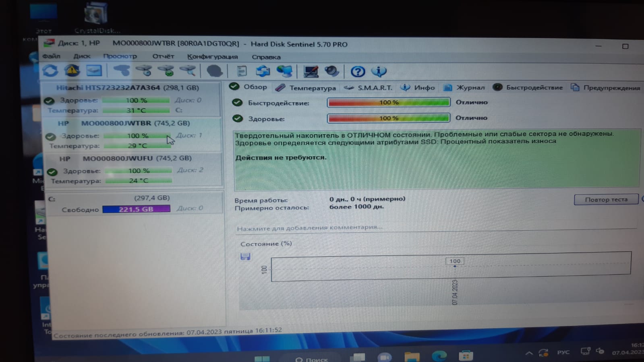644x362 pixels.
Task: Switch to the Быстродействие tab
Action: coord(527,87)
